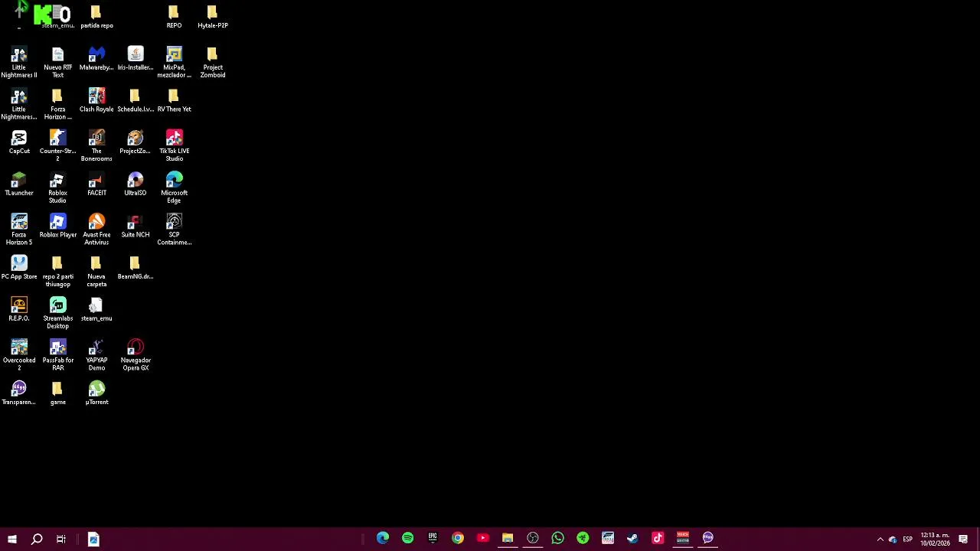Select the PC App Store shortcut
The height and width of the screenshot is (551, 980).
(19, 268)
